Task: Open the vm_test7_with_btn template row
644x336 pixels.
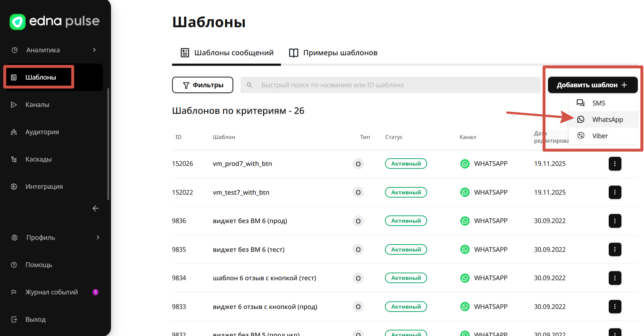Action: [x=241, y=193]
